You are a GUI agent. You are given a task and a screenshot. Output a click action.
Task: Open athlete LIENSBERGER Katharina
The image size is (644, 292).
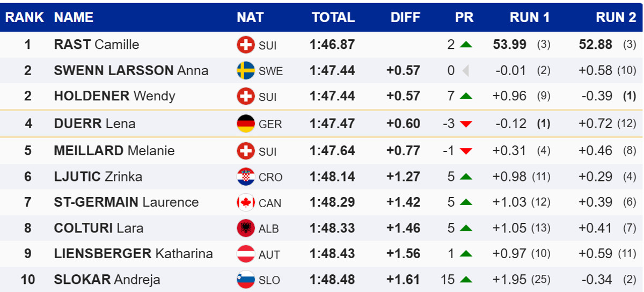pyautogui.click(x=133, y=253)
